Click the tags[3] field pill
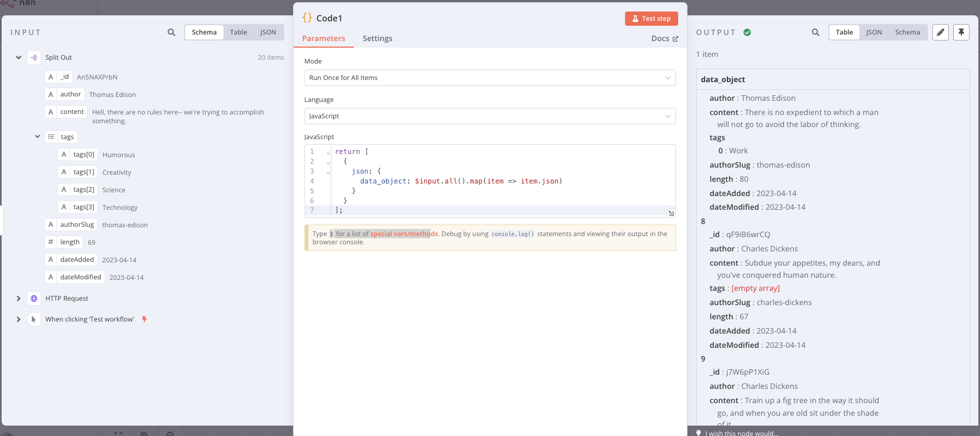 78,208
